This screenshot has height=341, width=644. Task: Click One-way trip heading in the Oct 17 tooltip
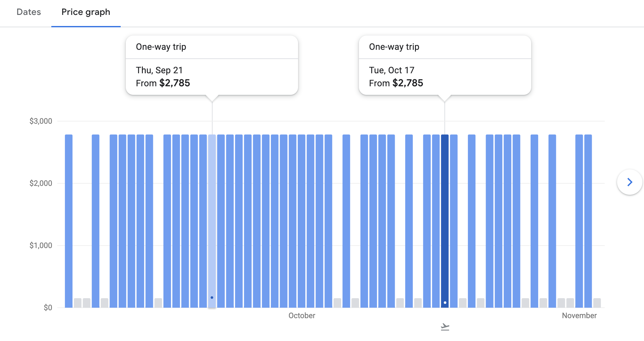point(394,47)
